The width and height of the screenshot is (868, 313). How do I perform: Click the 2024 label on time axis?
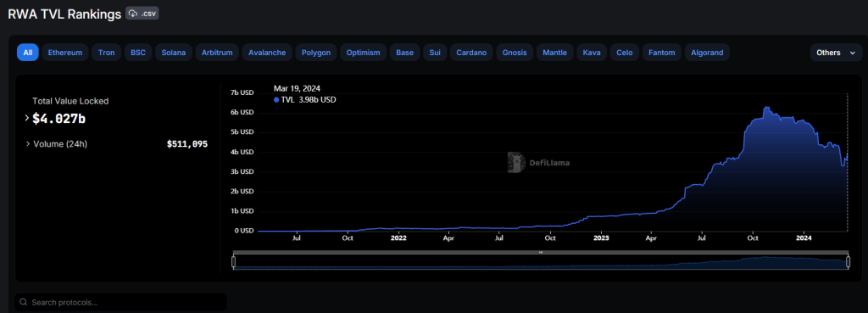[804, 238]
